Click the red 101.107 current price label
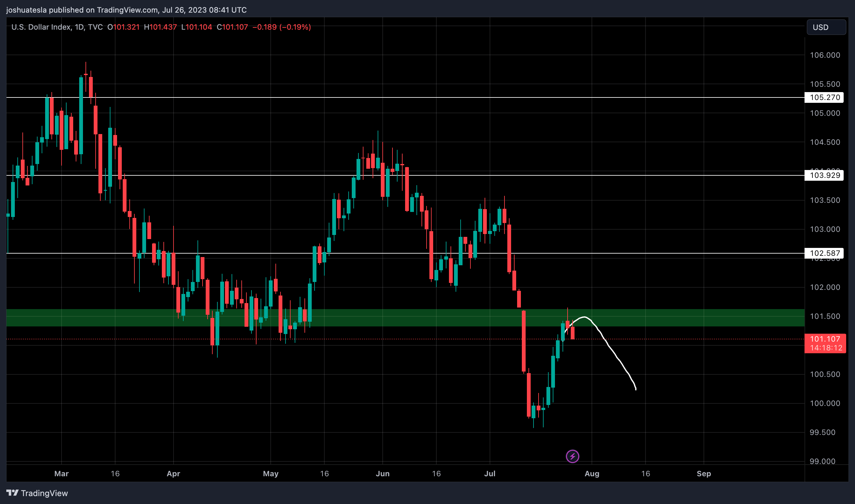The width and height of the screenshot is (855, 504). (824, 339)
